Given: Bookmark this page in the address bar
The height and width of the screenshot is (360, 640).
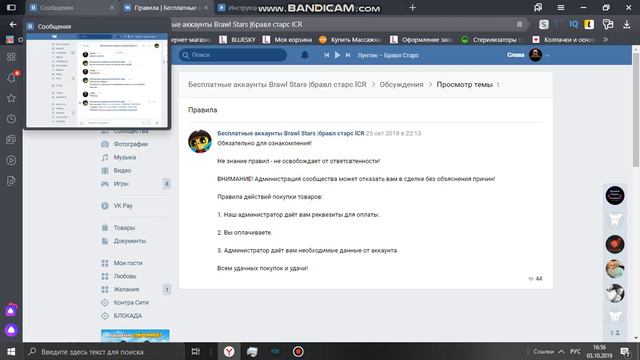Looking at the screenshot, I should (519, 24).
